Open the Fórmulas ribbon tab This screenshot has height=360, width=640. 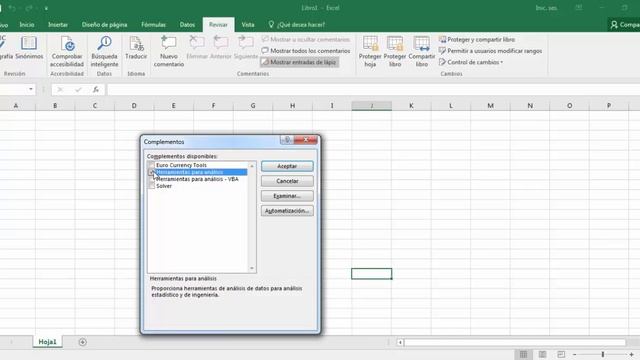[153, 24]
